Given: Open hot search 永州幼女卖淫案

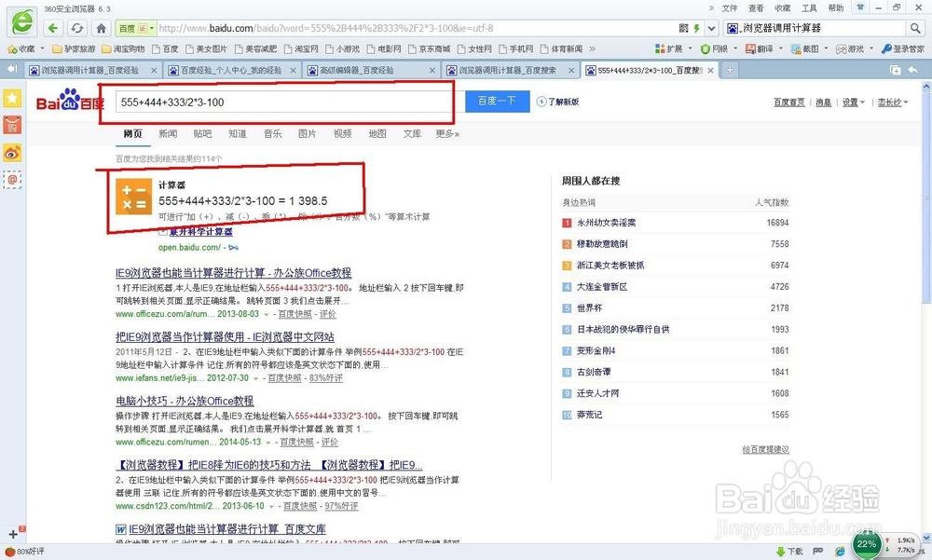Looking at the screenshot, I should (607, 223).
